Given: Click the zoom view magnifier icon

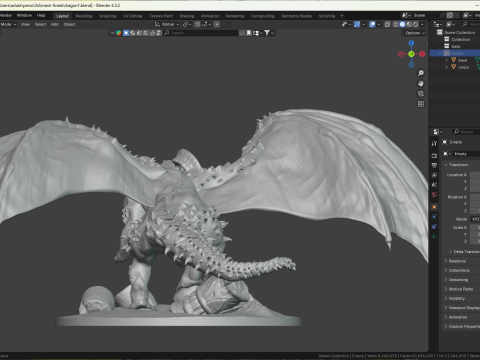Looking at the screenshot, I should coord(421,73).
